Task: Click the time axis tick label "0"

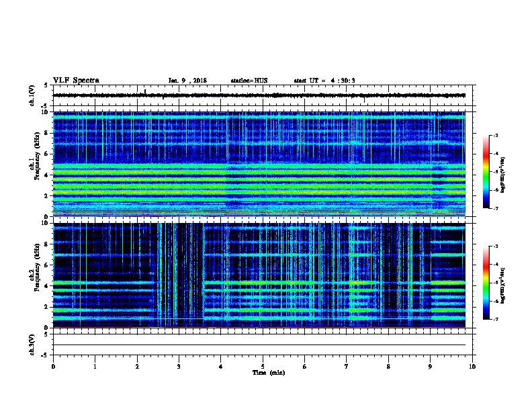Action: (53, 366)
